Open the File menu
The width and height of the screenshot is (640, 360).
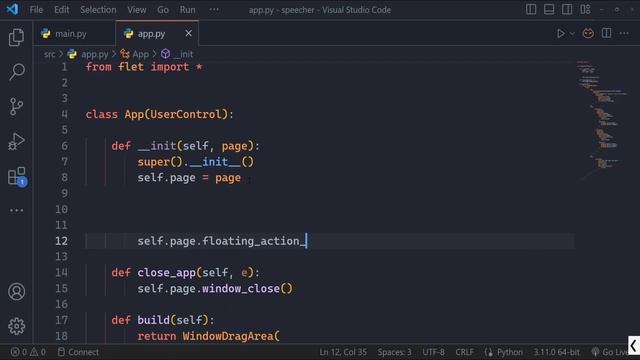click(36, 10)
